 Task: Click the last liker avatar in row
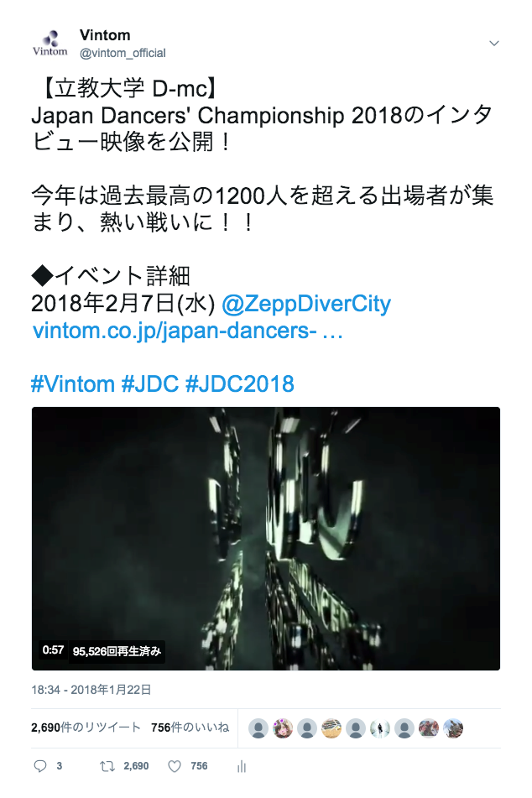point(453,728)
